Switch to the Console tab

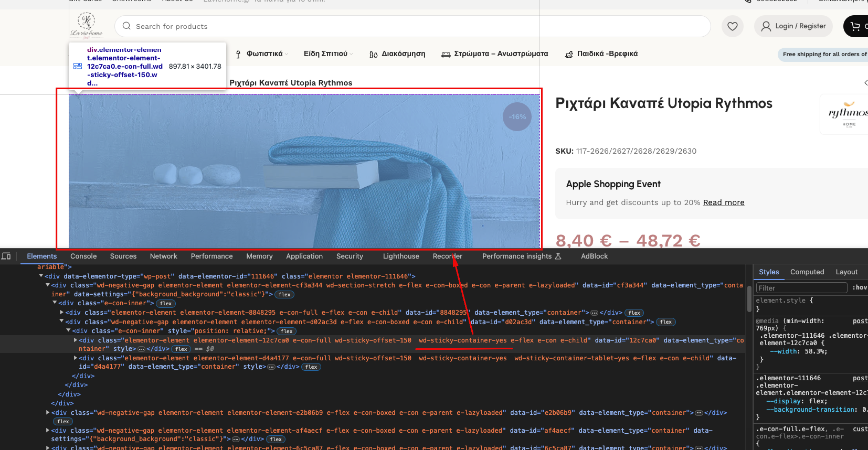click(83, 256)
